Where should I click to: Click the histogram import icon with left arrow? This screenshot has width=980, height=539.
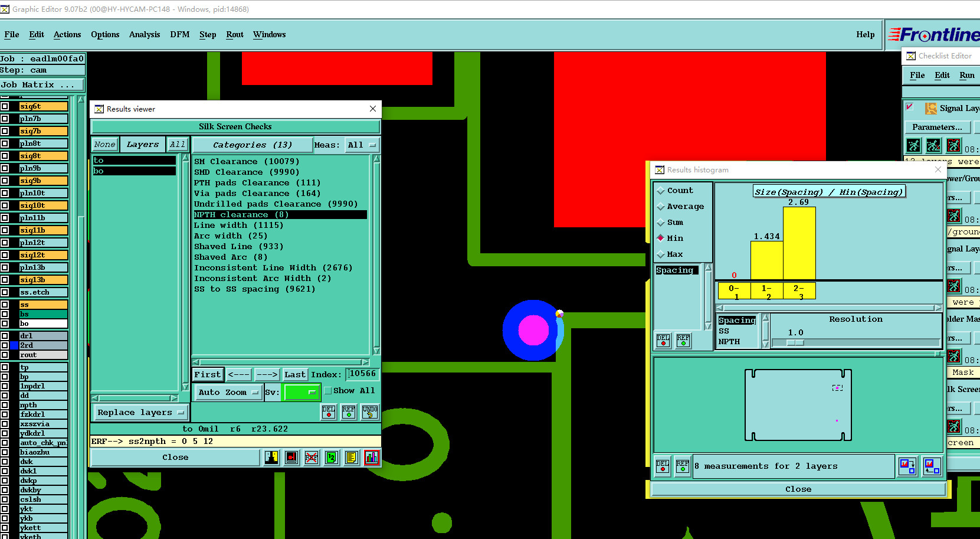(932, 466)
